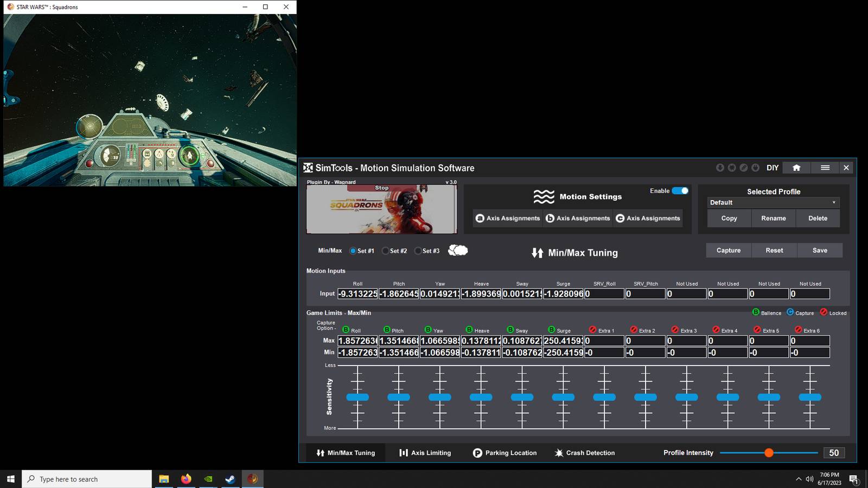Click the volume tray icon
The width and height of the screenshot is (868, 488).
point(809,479)
